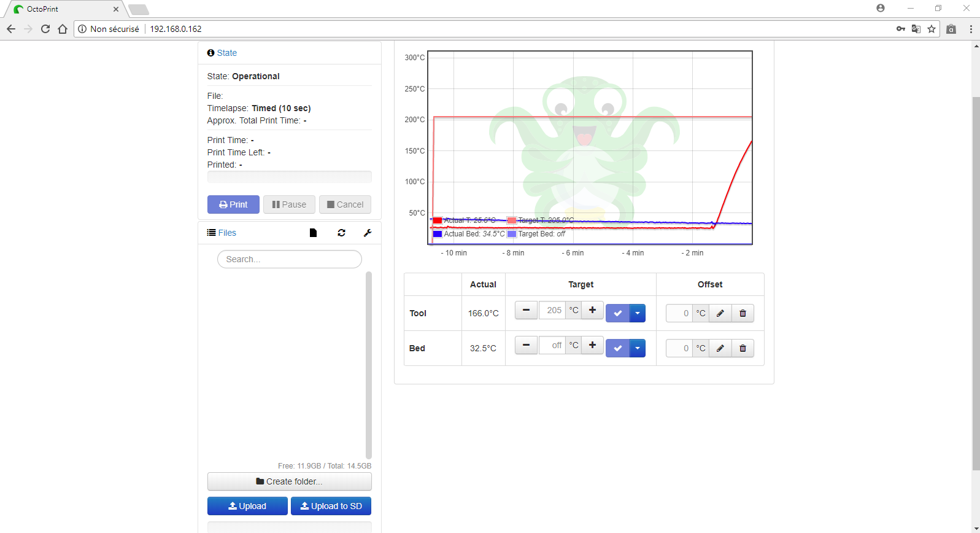
Task: Open site info for Non sécurisé
Action: click(109, 29)
